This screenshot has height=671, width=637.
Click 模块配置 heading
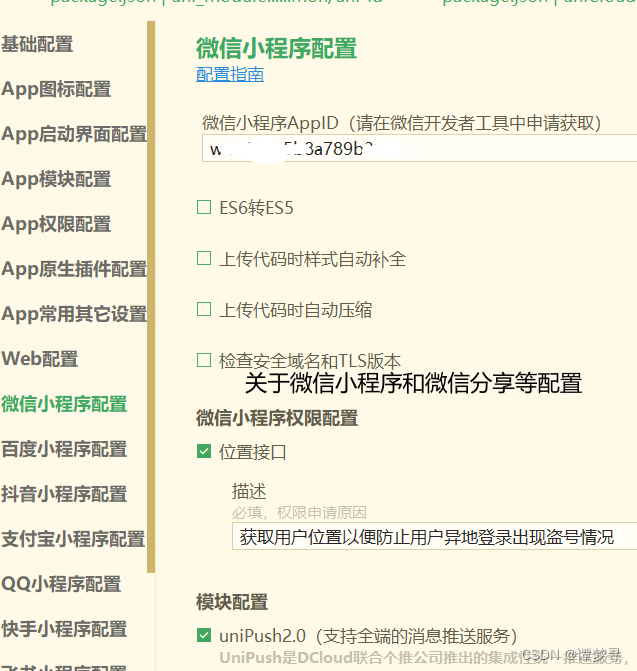232,602
